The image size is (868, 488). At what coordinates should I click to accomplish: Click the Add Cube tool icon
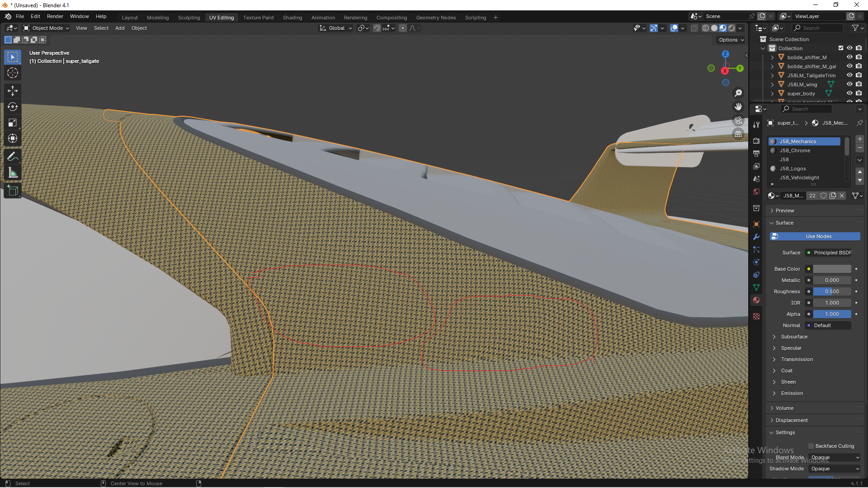[x=13, y=191]
